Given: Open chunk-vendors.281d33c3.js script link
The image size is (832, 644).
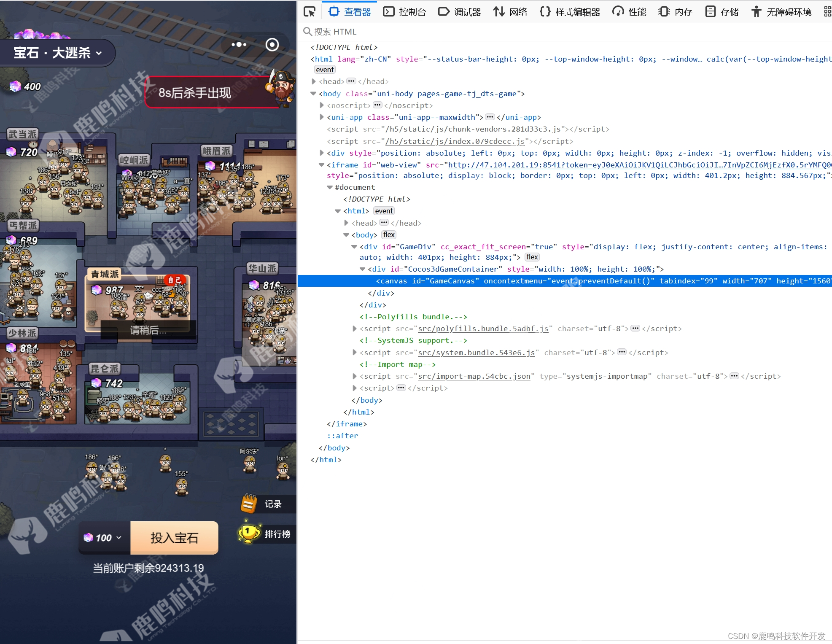Looking at the screenshot, I should pyautogui.click(x=473, y=129).
